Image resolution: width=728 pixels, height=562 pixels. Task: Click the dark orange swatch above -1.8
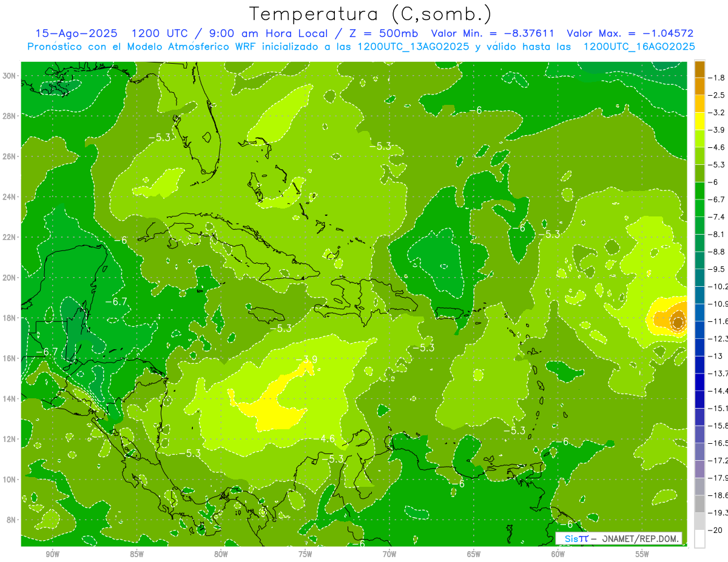click(x=699, y=69)
